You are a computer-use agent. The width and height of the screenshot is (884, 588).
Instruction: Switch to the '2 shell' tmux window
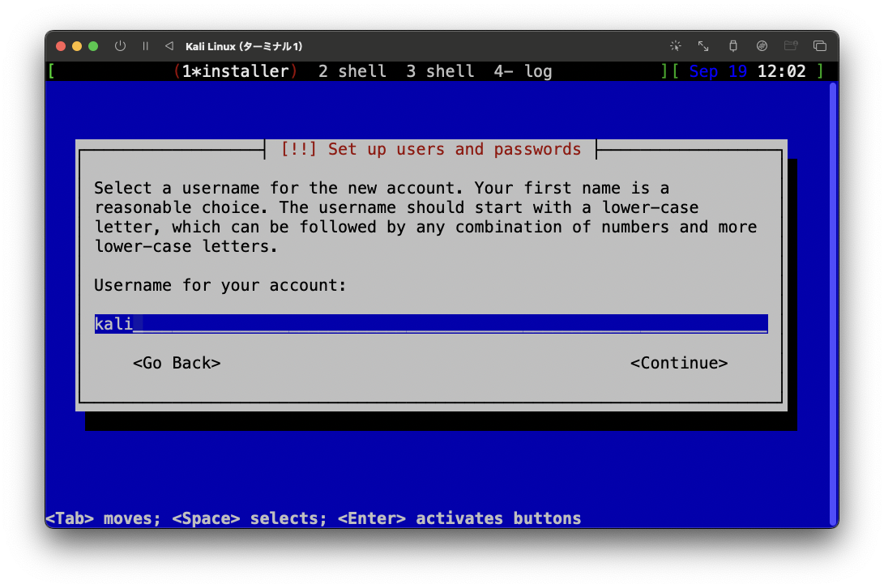[352, 71]
